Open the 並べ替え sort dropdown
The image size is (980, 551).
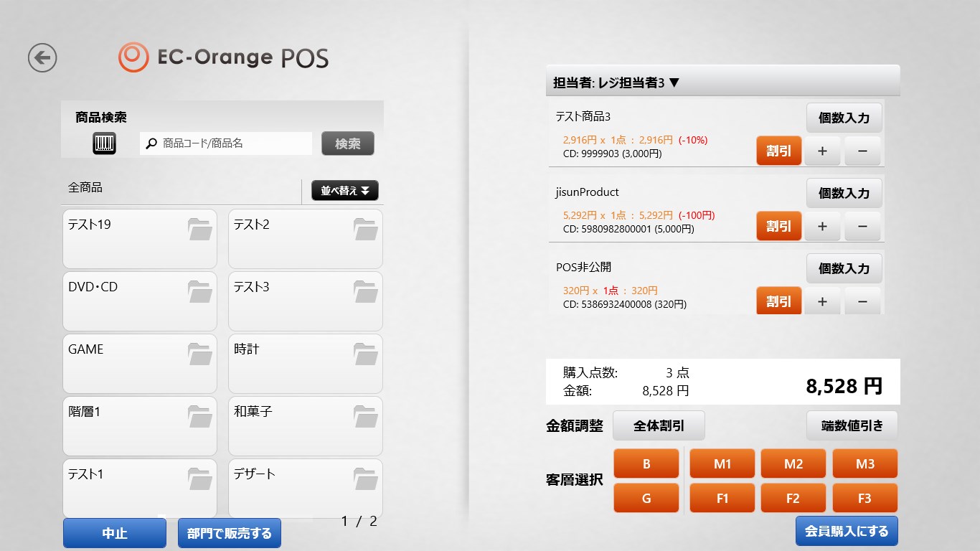point(344,190)
